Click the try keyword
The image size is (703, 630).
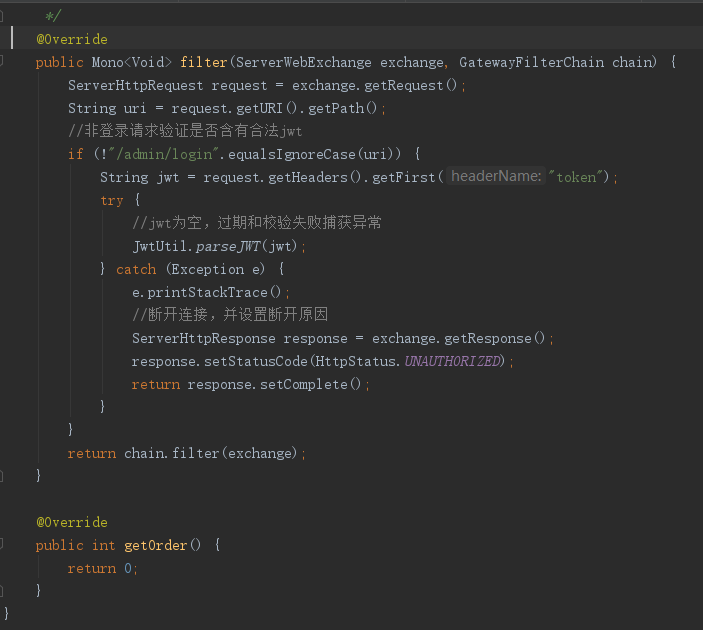click(112, 200)
